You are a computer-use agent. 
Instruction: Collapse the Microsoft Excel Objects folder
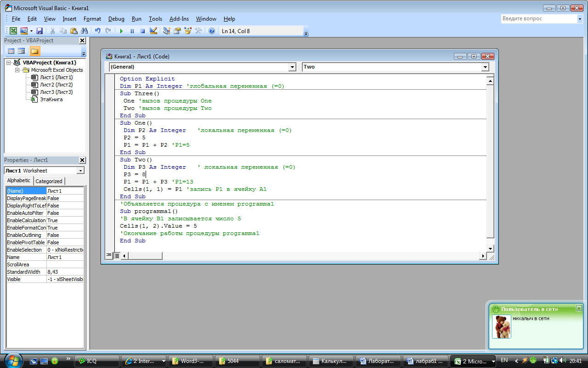click(18, 70)
